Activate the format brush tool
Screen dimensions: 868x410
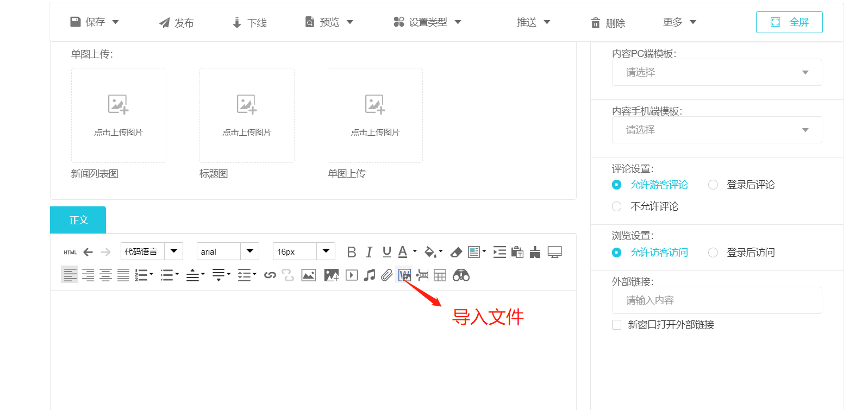pos(535,252)
